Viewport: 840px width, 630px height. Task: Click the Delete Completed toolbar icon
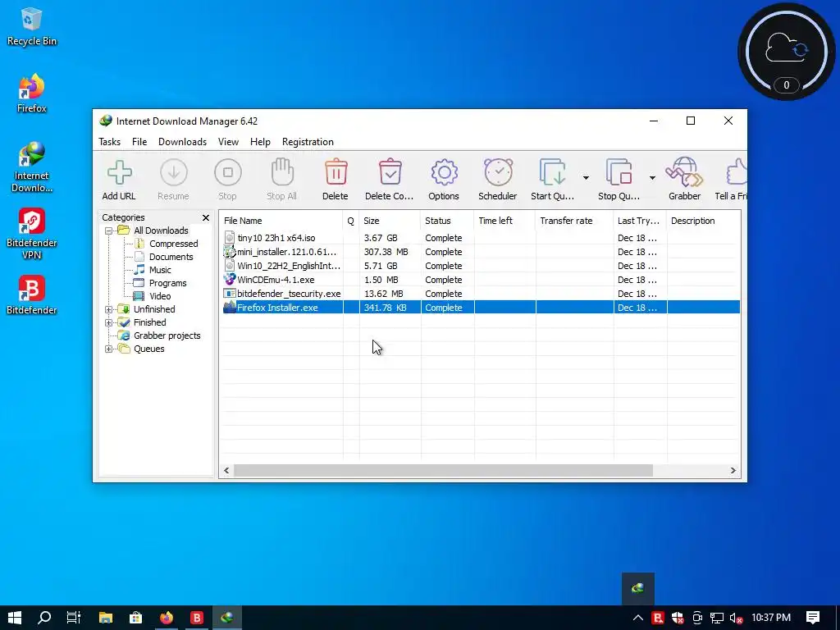pos(390,172)
